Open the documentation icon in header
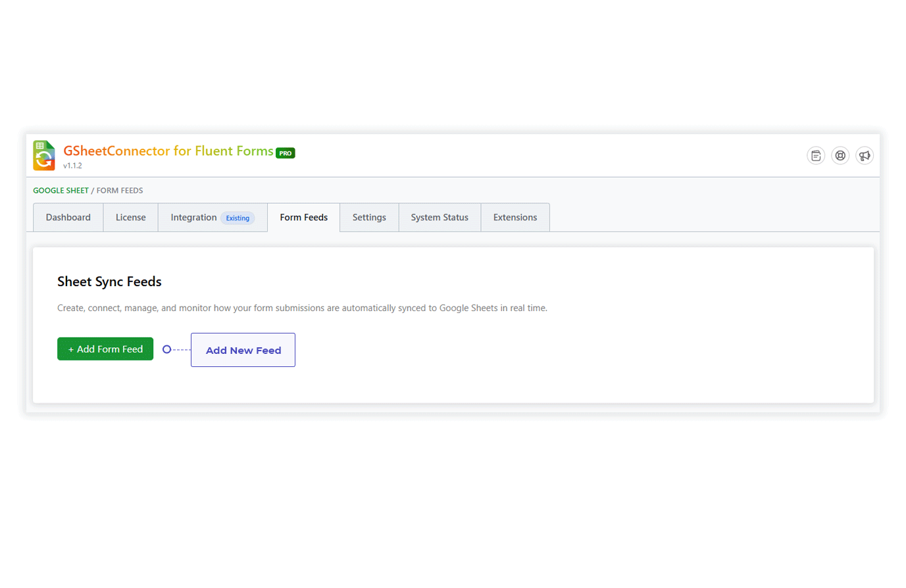The width and height of the screenshot is (906, 588). pos(816,156)
